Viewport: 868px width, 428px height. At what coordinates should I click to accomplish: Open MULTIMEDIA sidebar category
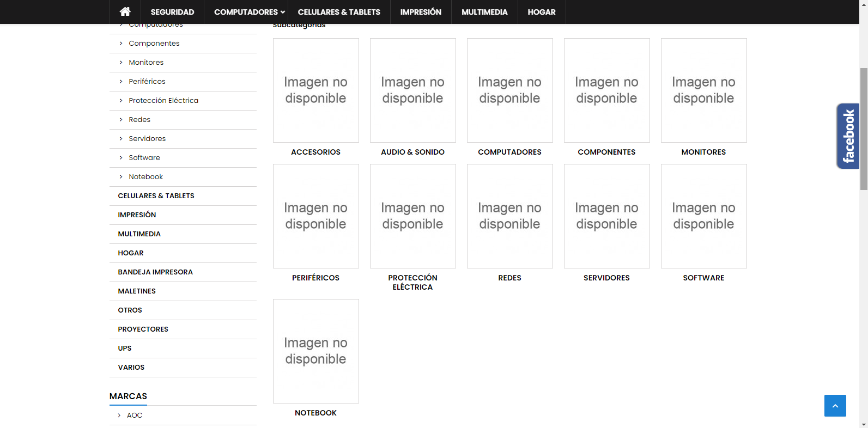point(139,234)
